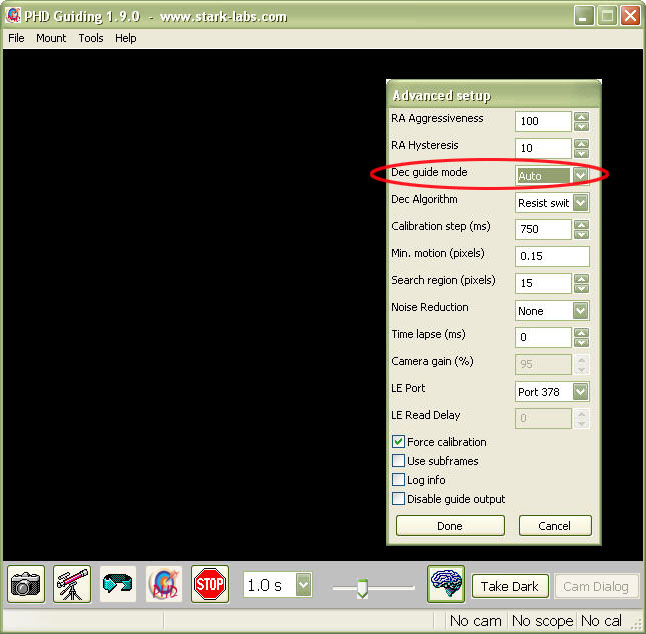Viewport: 646px width, 634px height.
Task: Increase RA Aggressiveness with up arrow
Action: [581, 117]
